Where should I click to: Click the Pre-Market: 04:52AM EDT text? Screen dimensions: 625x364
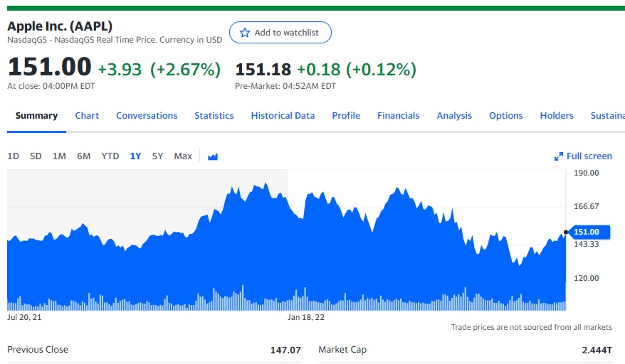(x=285, y=86)
